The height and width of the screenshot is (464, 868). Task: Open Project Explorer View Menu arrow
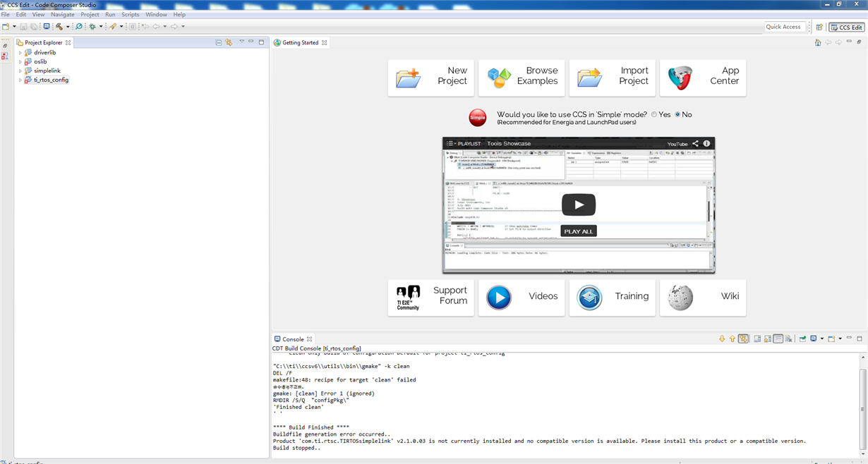tap(241, 42)
